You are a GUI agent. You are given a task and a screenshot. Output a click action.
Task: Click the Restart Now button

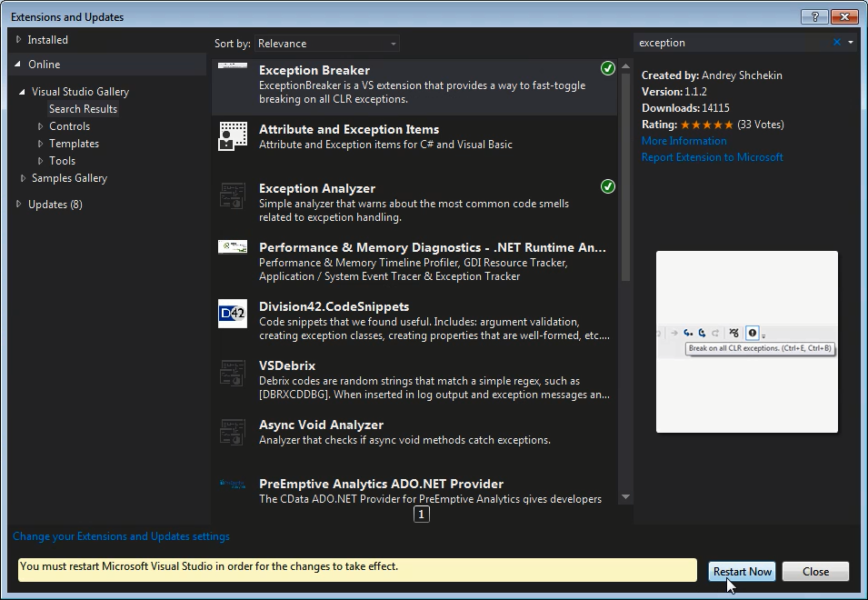742,571
